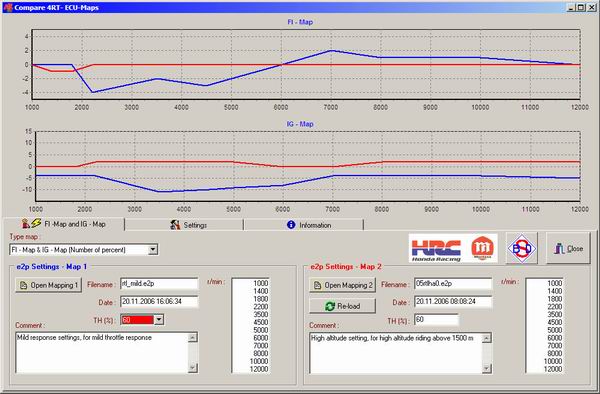Click the orange Montesa logo
The width and height of the screenshot is (600, 394).
pyautogui.click(x=482, y=248)
